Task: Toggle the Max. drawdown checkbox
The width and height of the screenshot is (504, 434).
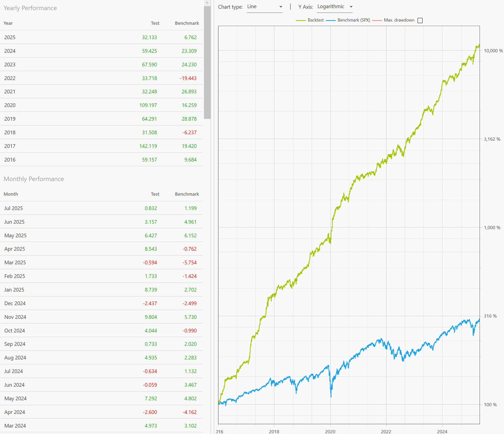Action: [x=420, y=20]
